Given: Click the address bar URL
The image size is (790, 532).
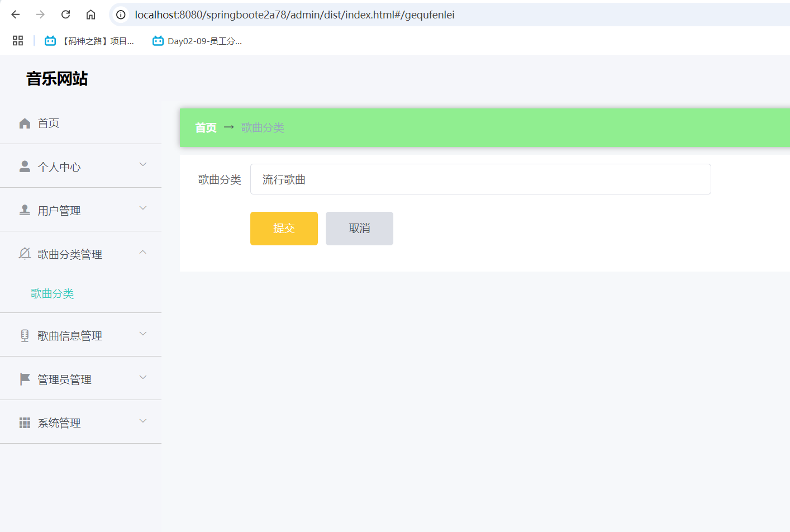Looking at the screenshot, I should pos(294,15).
